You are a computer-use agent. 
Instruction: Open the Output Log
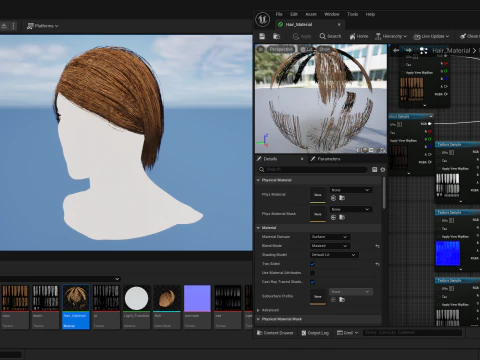click(315, 333)
